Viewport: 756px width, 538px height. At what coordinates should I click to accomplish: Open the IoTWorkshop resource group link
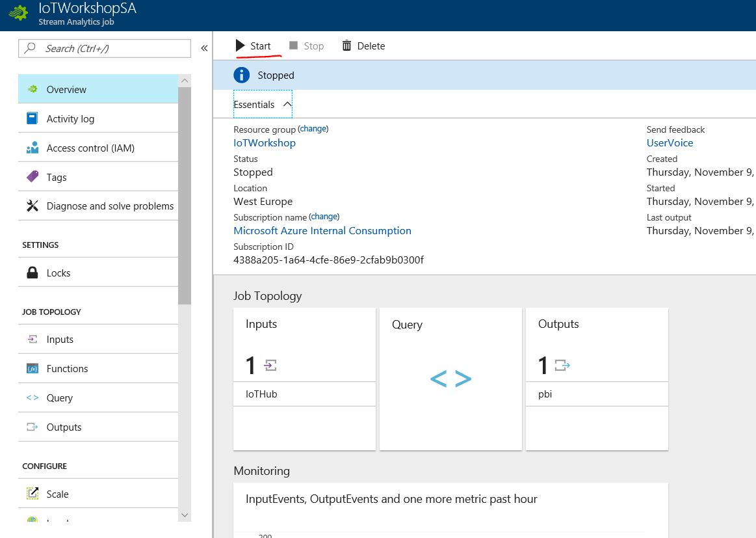[x=264, y=143]
